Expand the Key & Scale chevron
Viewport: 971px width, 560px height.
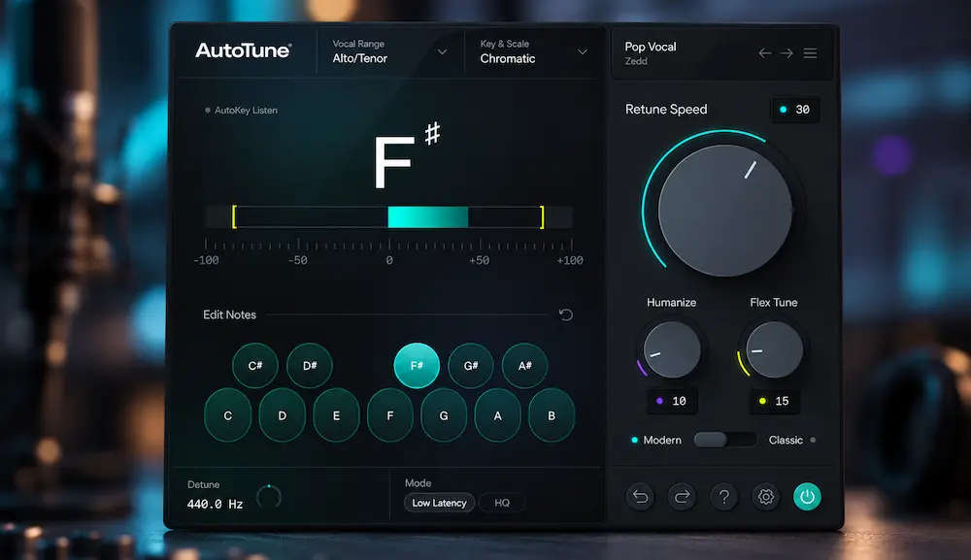582,52
